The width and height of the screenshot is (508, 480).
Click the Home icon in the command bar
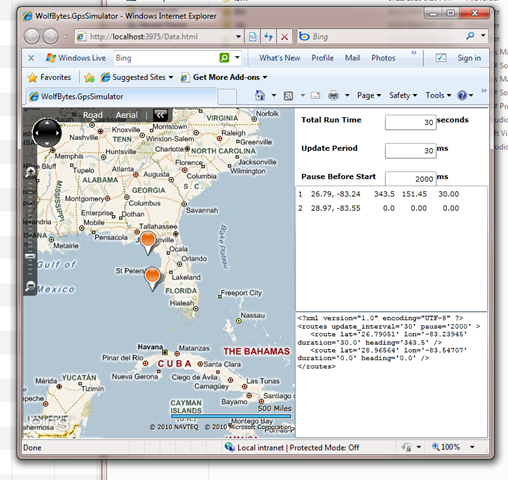(x=260, y=95)
